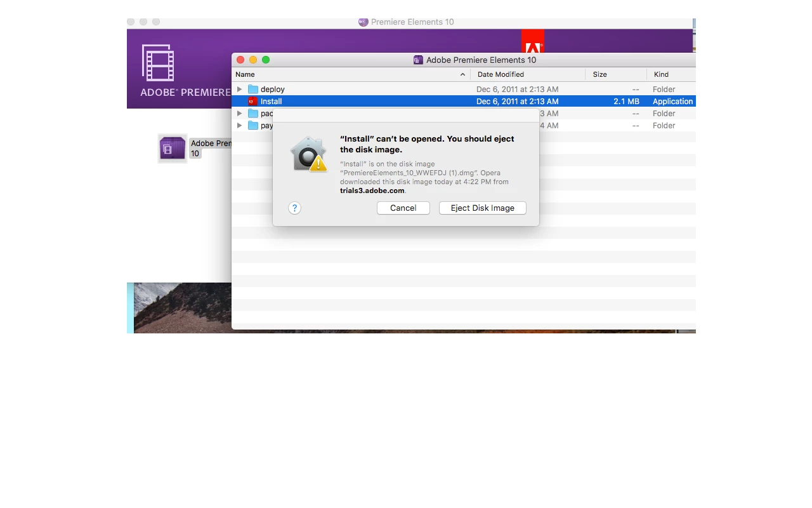812x508 pixels.
Task: Select the deploy folder icon
Action: click(x=253, y=90)
